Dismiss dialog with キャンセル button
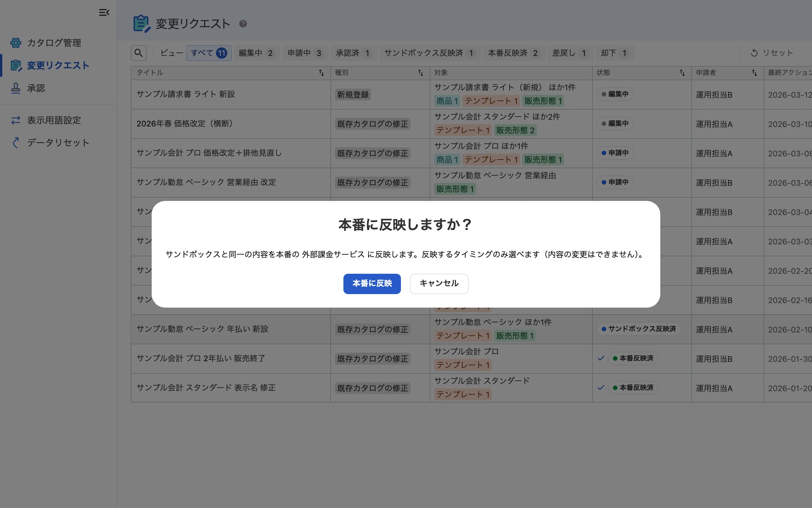This screenshot has width=812, height=508. click(x=439, y=284)
